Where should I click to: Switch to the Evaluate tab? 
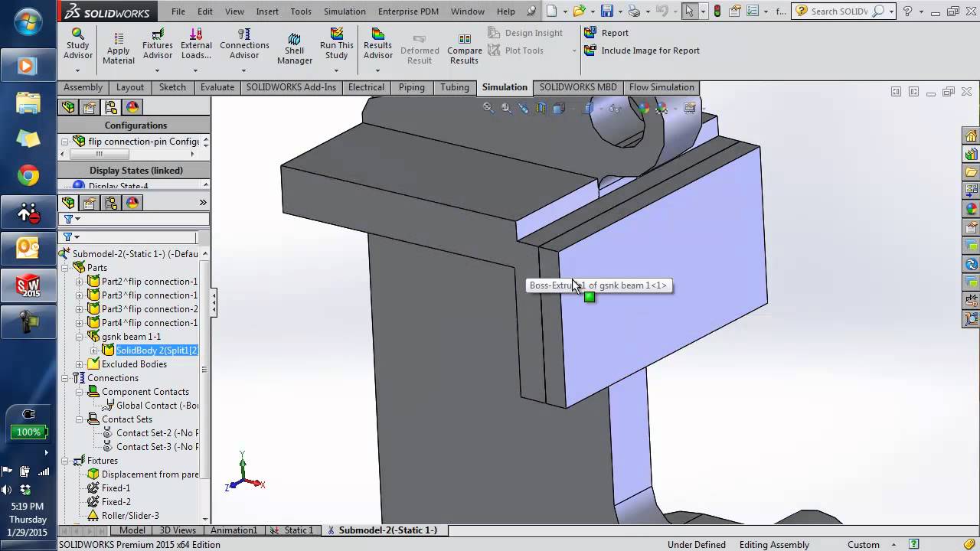click(217, 87)
